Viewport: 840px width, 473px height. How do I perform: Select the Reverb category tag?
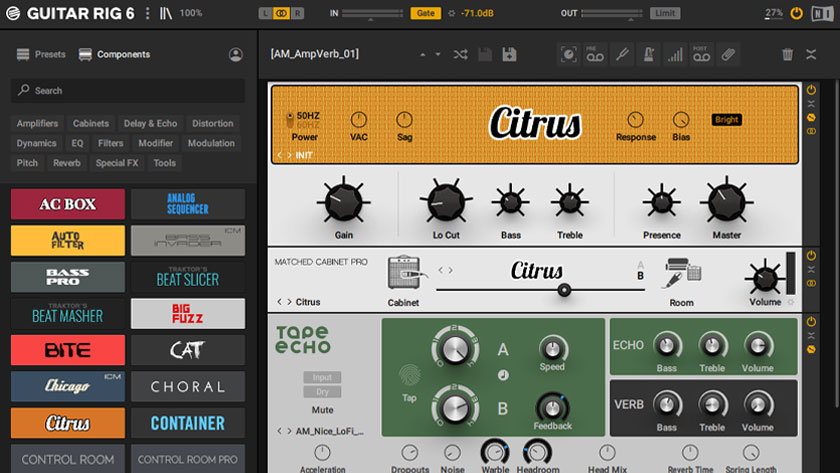tap(67, 163)
